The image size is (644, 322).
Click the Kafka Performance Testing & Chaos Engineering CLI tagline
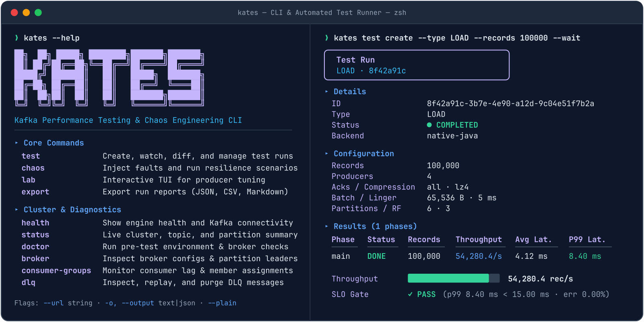coord(128,120)
